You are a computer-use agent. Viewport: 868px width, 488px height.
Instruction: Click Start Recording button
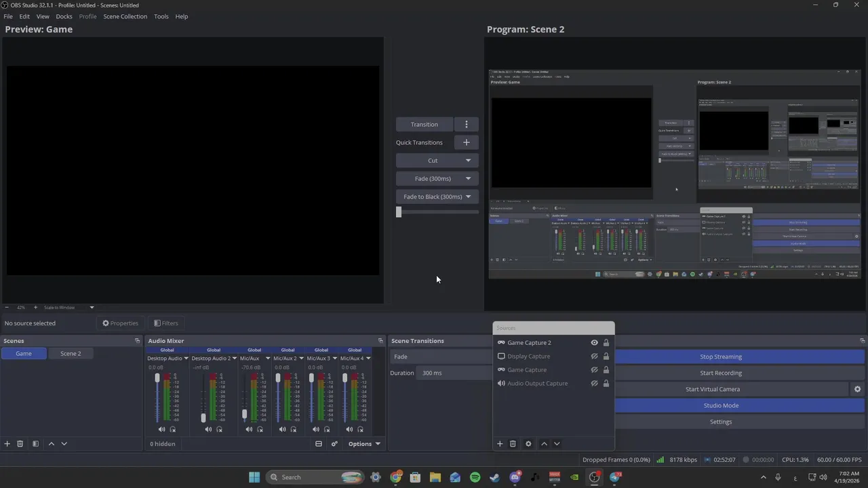[720, 373]
